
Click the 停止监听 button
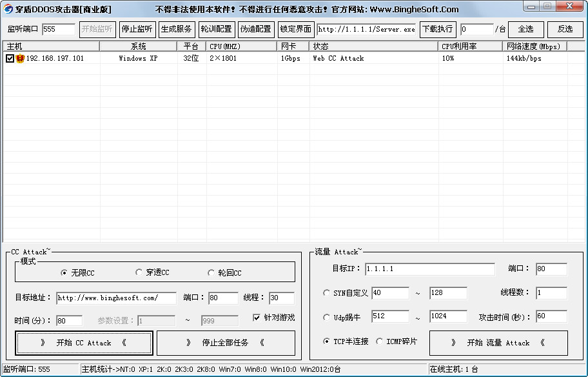(137, 29)
